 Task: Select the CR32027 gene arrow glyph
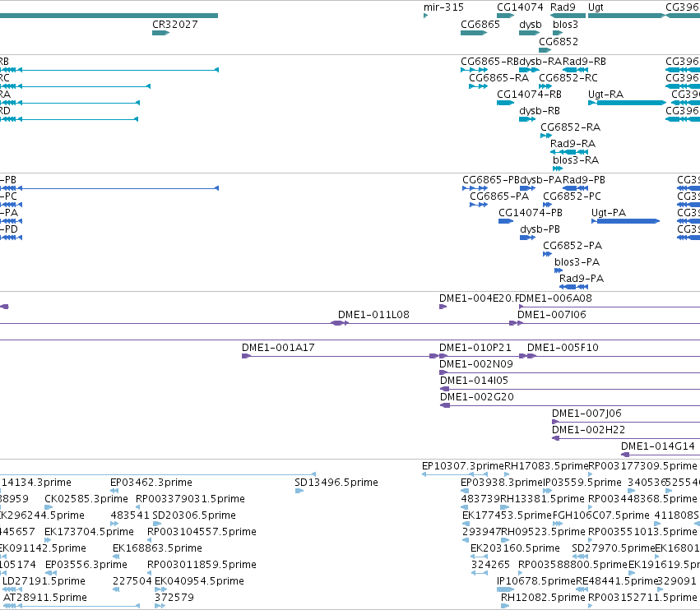(160, 33)
